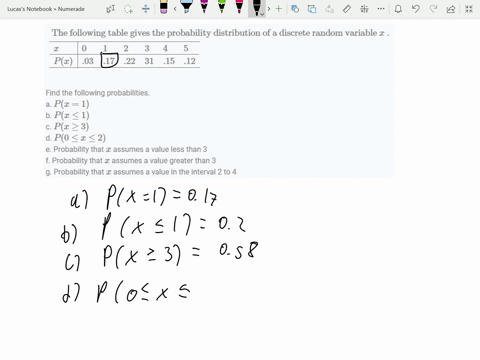This screenshot has height=360, width=480.
Task: Open notifications bell
Action: [398, 9]
